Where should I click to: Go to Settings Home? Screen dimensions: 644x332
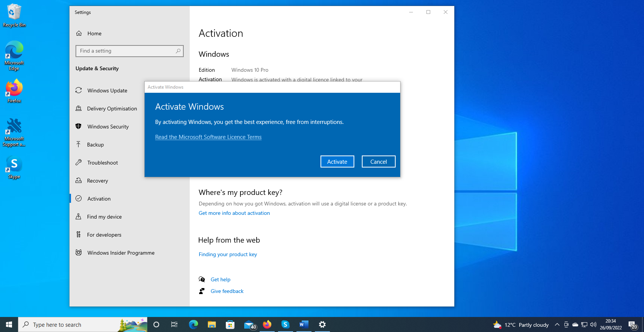point(130,33)
